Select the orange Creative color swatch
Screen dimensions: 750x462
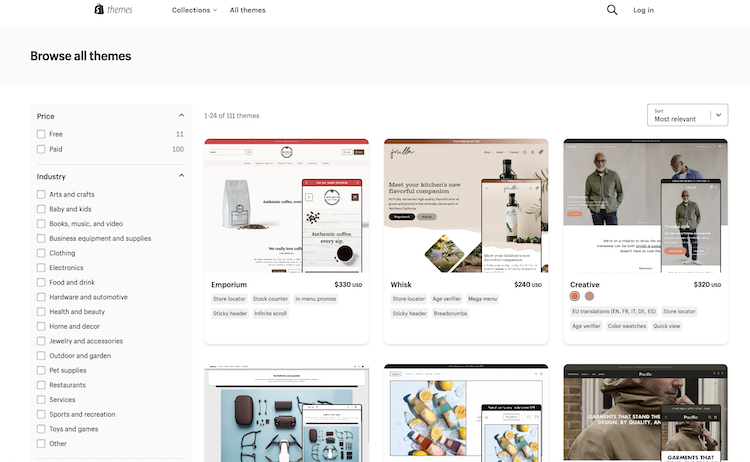coord(574,297)
